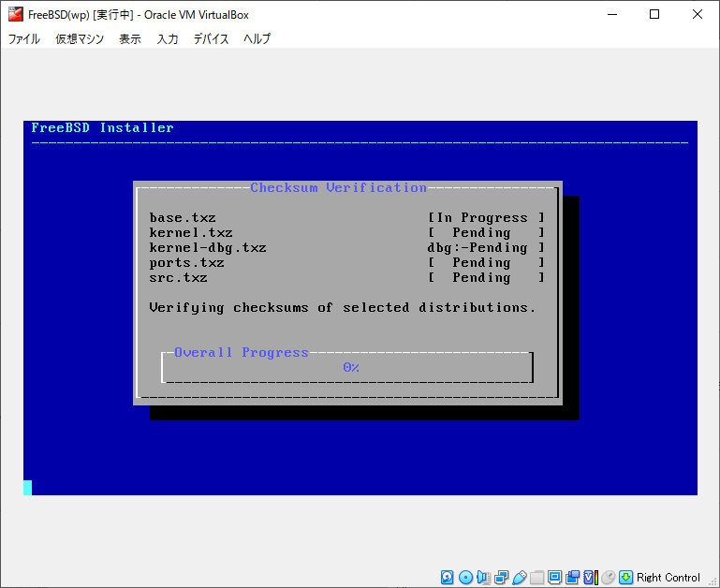The height and width of the screenshot is (588, 720).
Task: Click the Right Control host key label
Action: point(669,578)
